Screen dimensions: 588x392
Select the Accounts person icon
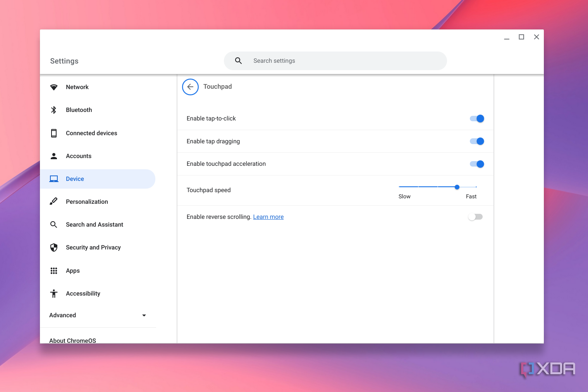pyautogui.click(x=54, y=156)
